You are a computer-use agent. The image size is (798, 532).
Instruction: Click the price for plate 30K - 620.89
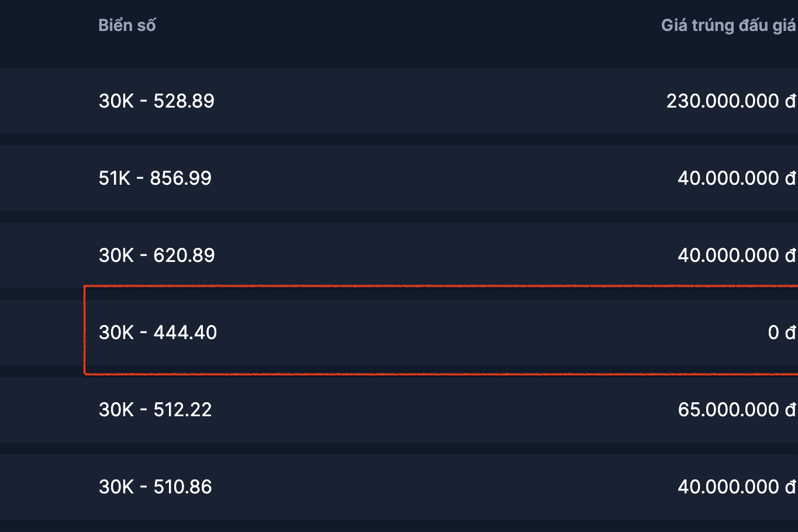pyautogui.click(x=737, y=255)
